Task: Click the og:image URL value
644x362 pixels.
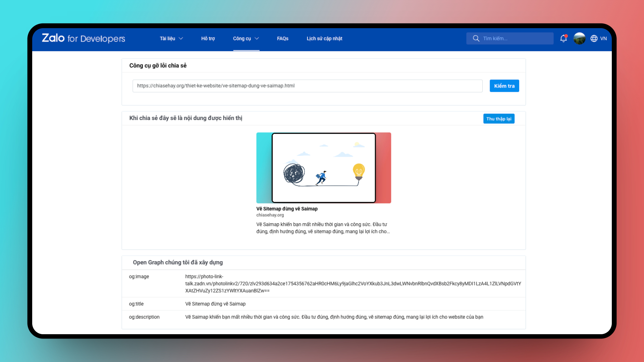Action: coord(353,284)
